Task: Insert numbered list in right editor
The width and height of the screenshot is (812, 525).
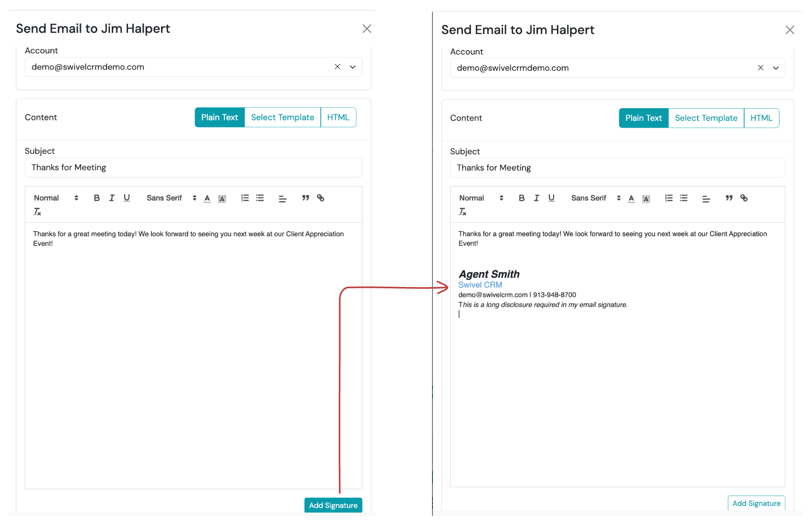Action: click(x=669, y=198)
